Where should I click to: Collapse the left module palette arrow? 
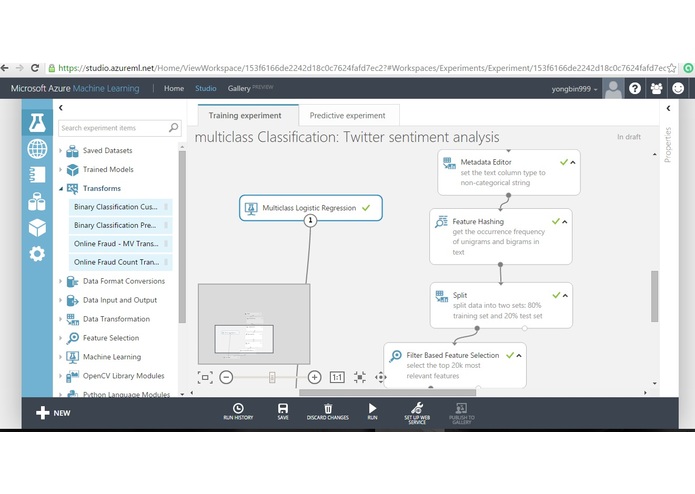61,108
